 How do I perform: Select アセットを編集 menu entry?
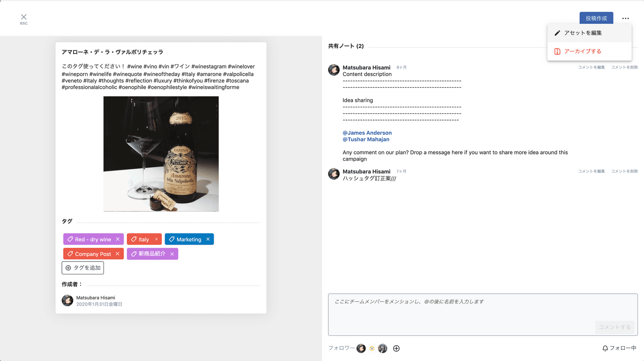coord(582,33)
